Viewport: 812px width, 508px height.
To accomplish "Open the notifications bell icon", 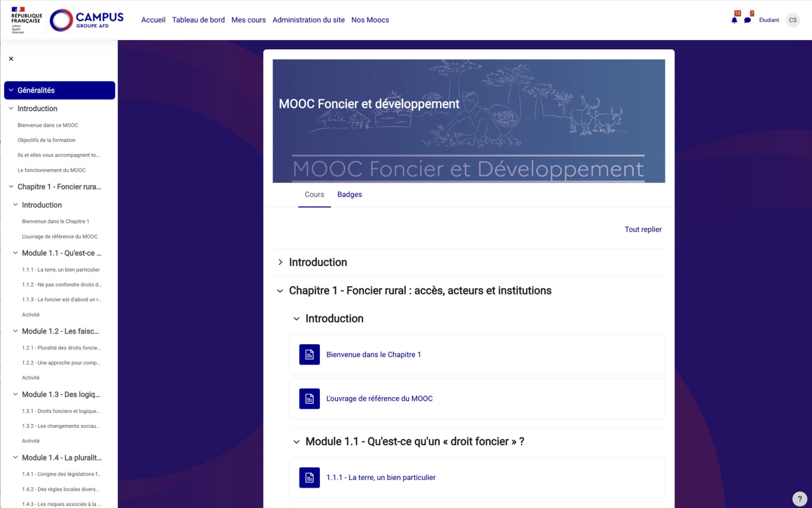I will (x=734, y=20).
